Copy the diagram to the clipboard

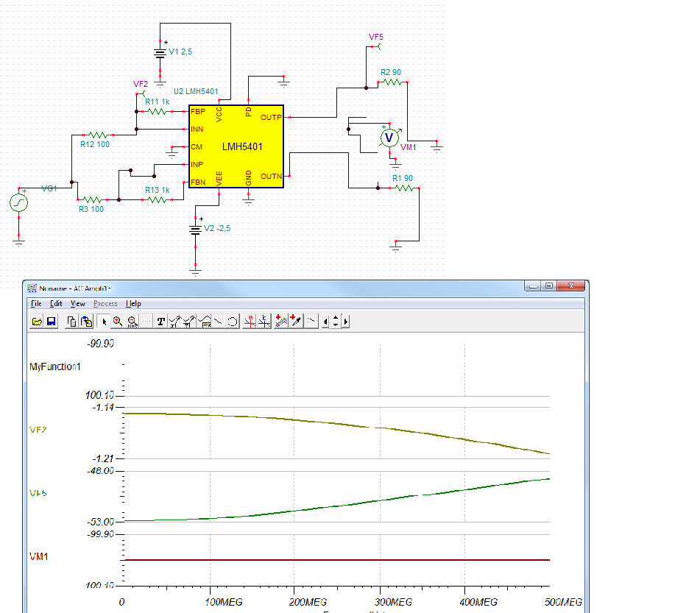coord(71,322)
